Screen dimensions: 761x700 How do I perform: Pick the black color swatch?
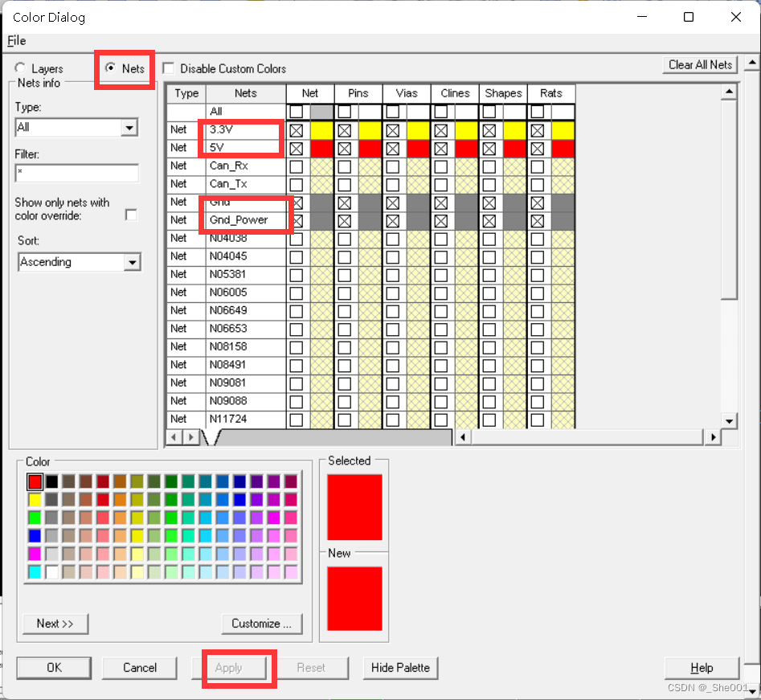click(51, 481)
